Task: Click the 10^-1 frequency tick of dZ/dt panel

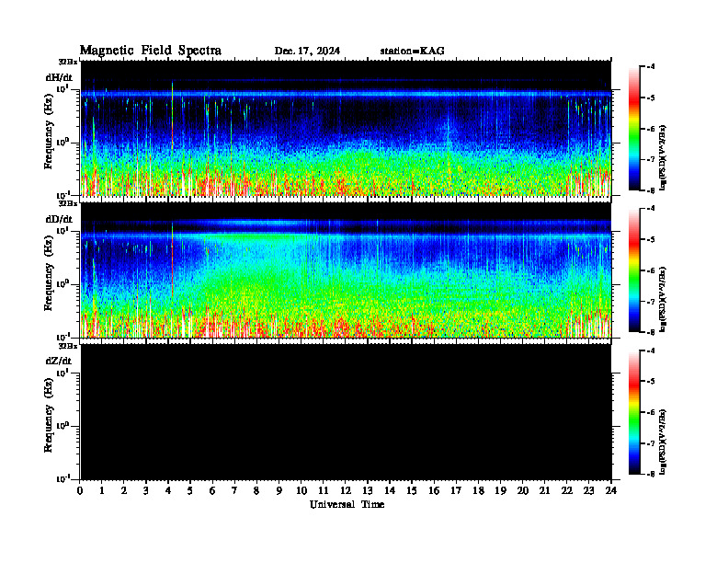Action: tap(63, 478)
